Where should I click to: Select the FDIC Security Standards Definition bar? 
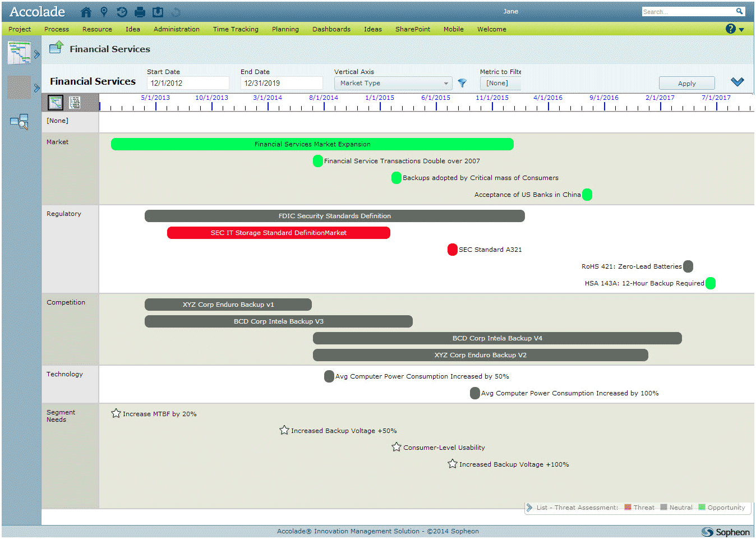[x=335, y=216]
